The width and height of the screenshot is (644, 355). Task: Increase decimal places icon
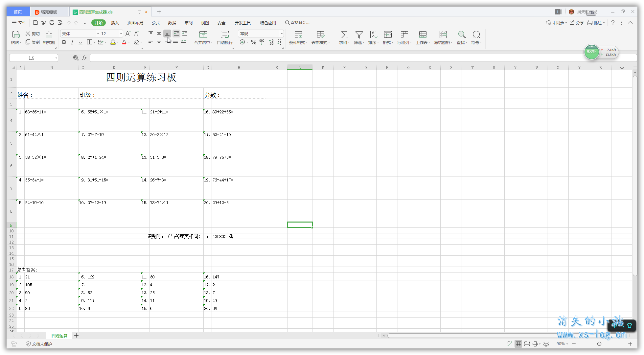(271, 42)
